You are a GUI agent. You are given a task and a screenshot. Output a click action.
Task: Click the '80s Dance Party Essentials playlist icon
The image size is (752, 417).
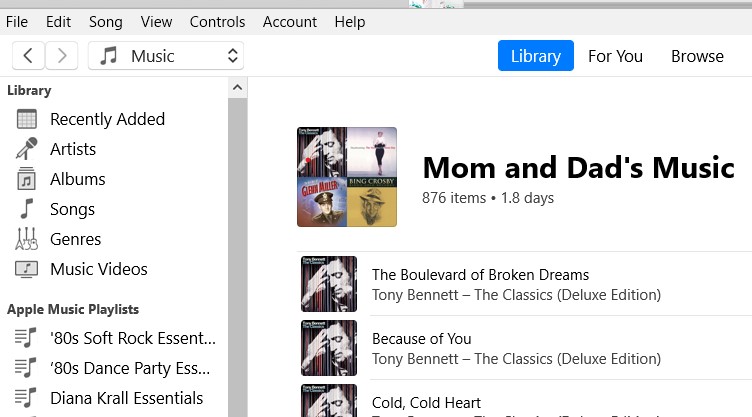(25, 368)
